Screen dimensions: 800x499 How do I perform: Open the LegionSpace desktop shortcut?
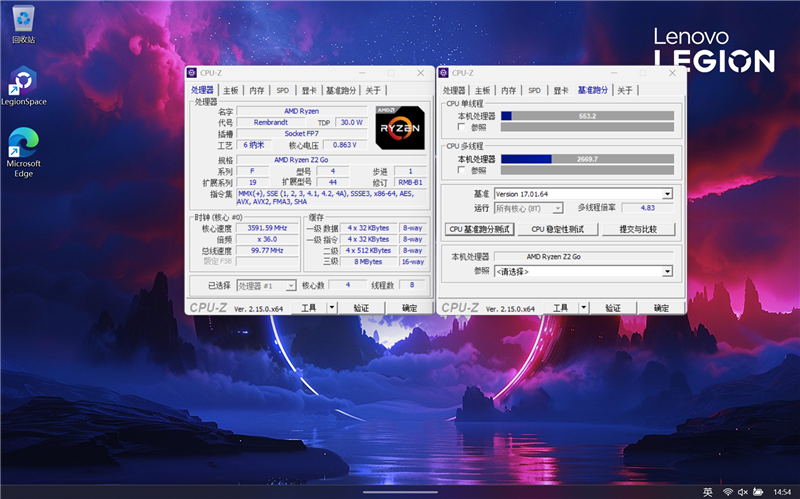pyautogui.click(x=23, y=85)
